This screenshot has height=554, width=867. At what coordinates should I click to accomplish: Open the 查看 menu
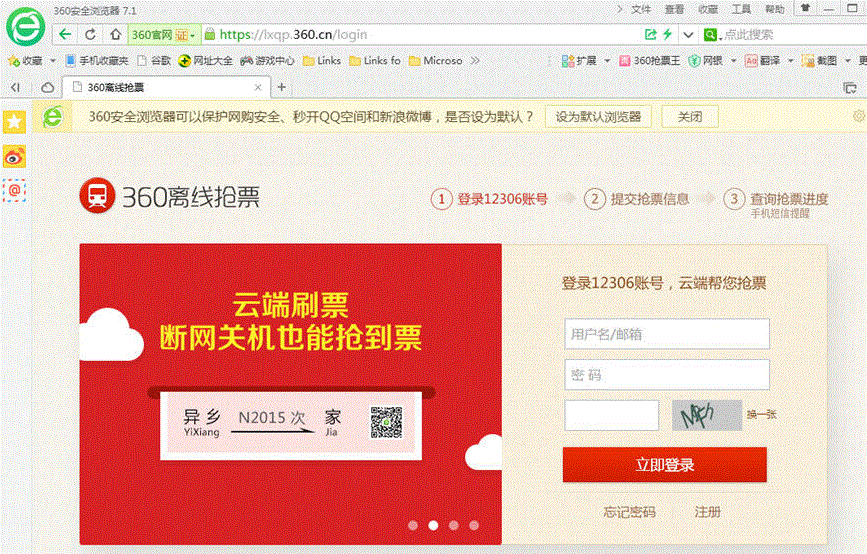tap(674, 9)
